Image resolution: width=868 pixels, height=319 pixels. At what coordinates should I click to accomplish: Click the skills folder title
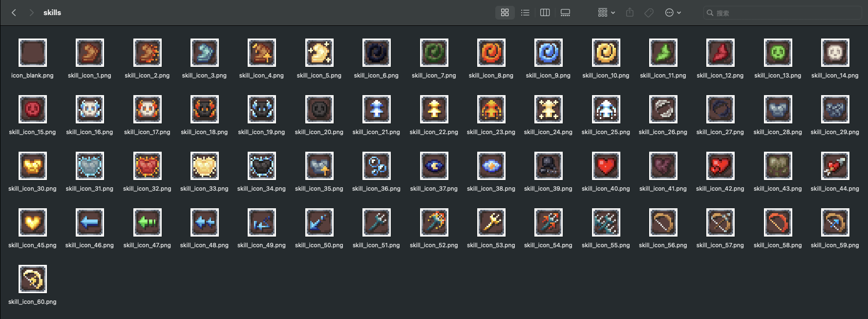click(52, 13)
